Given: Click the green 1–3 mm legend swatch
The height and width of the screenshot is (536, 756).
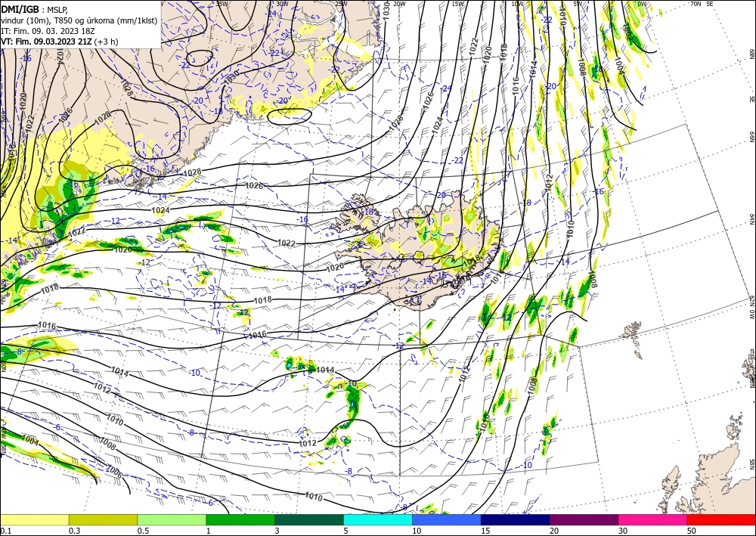Looking at the screenshot, I should [x=240, y=519].
